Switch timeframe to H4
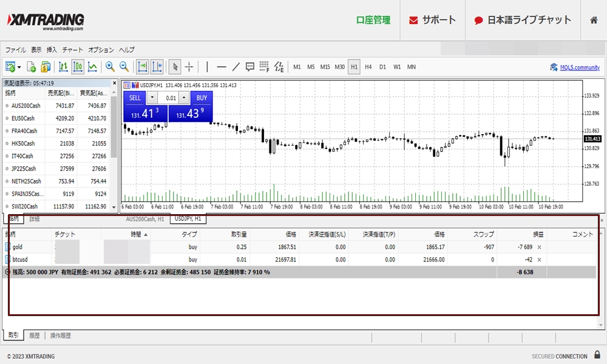This screenshot has height=364, width=607. coord(368,67)
